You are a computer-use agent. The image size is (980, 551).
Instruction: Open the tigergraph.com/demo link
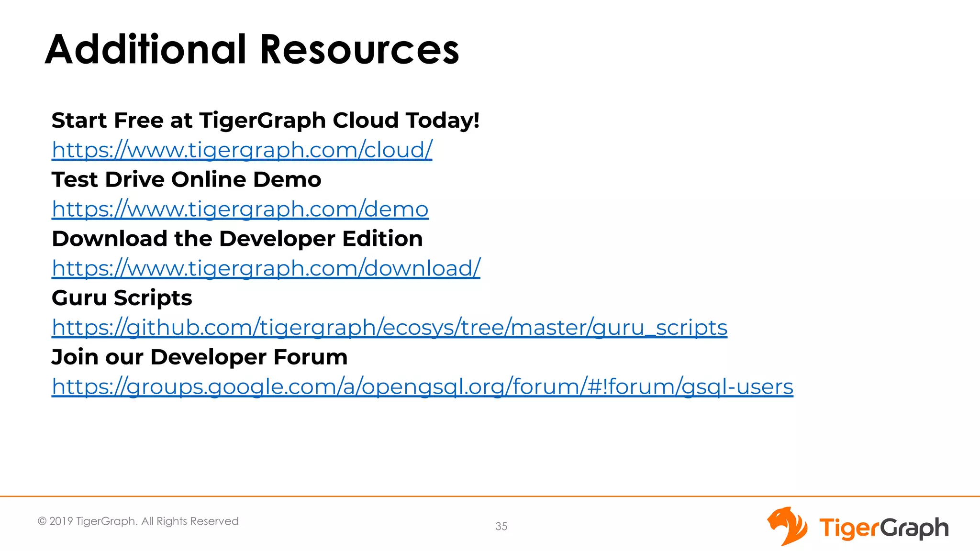(240, 209)
